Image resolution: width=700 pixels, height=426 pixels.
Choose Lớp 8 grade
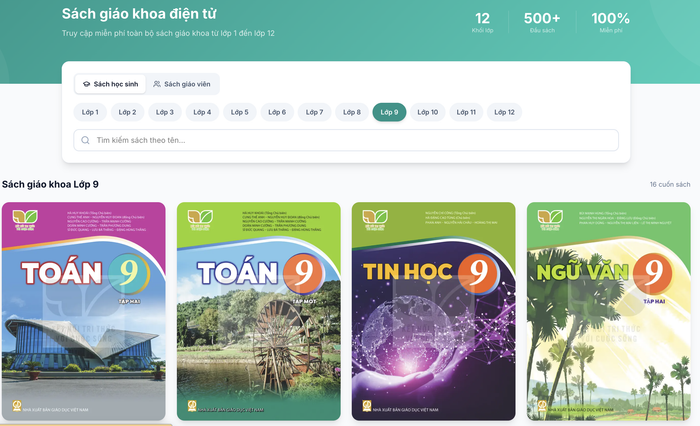click(x=352, y=112)
